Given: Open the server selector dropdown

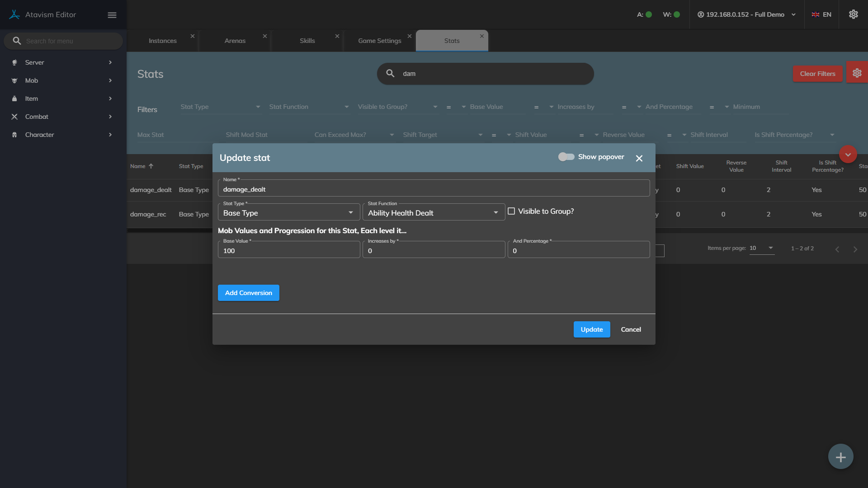Looking at the screenshot, I should coord(746,14).
